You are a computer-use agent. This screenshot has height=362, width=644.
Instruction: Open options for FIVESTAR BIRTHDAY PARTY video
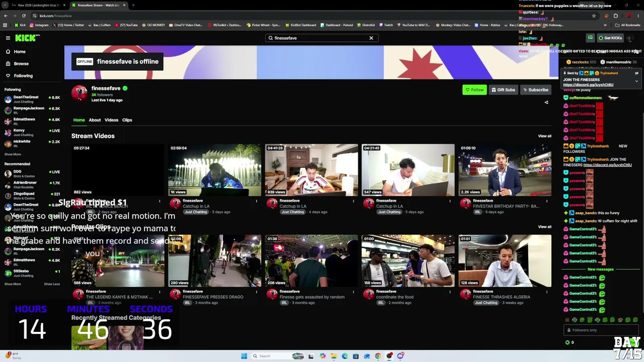547,202
